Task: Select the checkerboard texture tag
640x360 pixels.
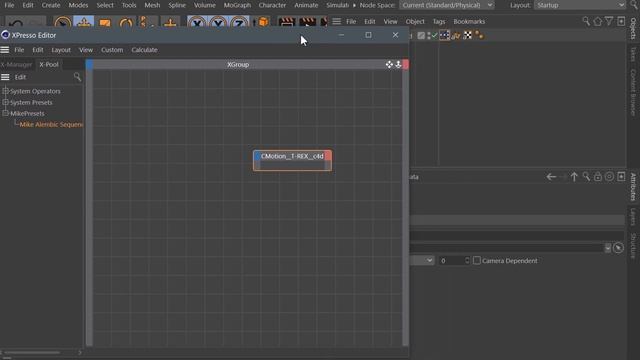Action: (x=468, y=36)
